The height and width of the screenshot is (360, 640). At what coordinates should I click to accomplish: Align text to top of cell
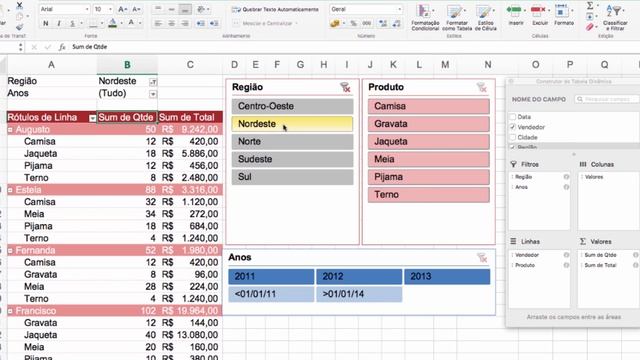coord(158,9)
